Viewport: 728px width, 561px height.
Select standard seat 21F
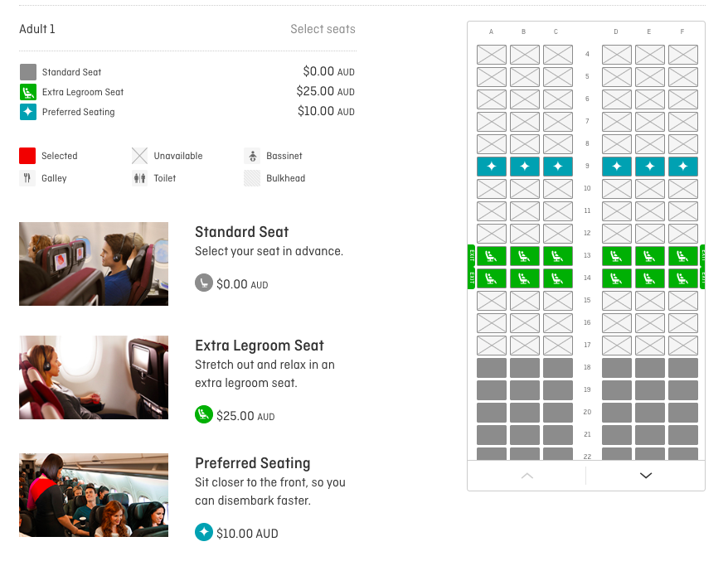(683, 435)
